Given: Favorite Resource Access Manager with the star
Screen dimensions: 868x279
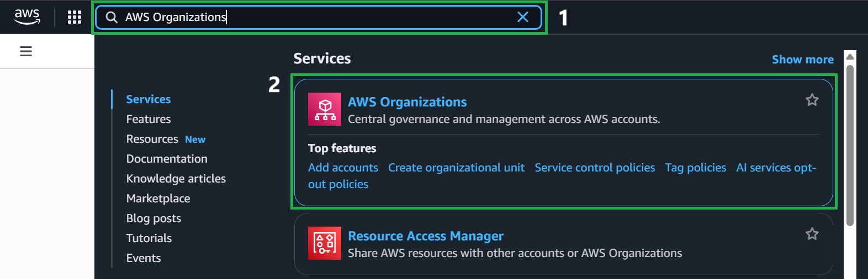Looking at the screenshot, I should point(812,234).
